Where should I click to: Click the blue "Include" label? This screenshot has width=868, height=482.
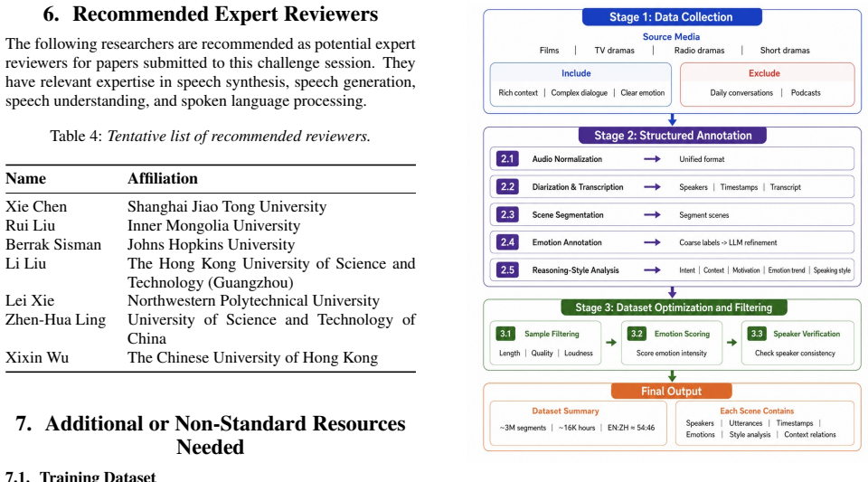point(576,73)
